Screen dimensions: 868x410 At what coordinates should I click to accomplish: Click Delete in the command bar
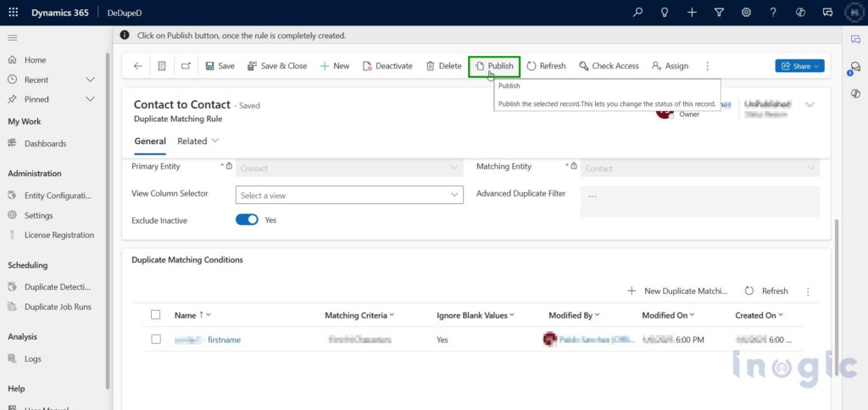pos(443,66)
